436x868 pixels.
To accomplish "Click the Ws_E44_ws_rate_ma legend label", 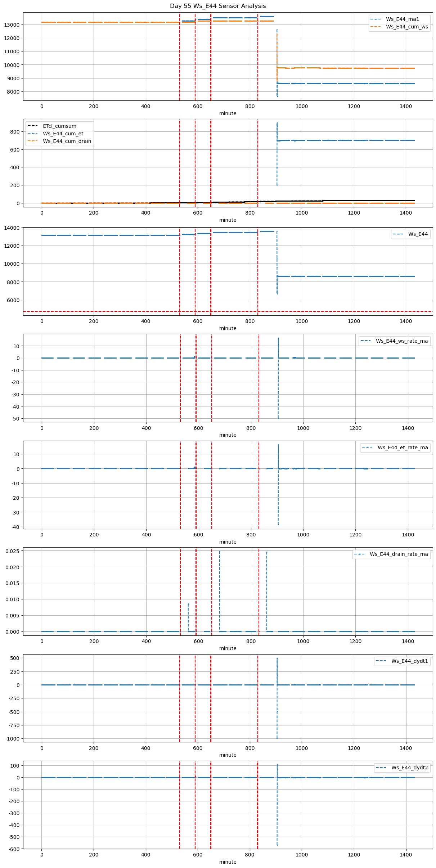I will point(402,341).
